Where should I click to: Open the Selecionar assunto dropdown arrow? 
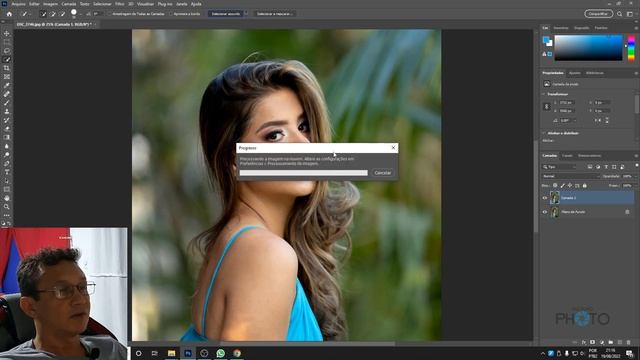click(246, 14)
